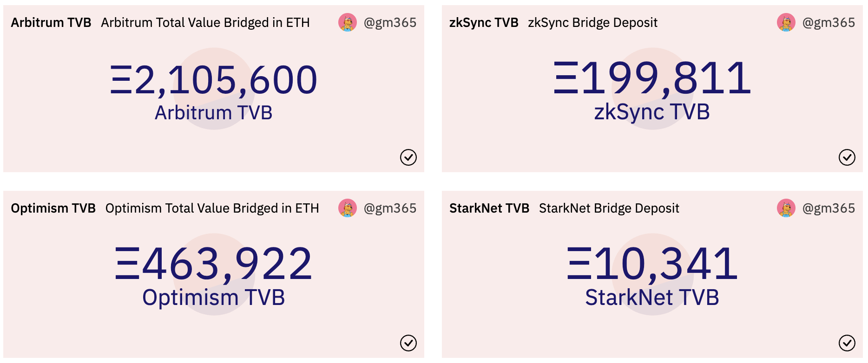868x363 pixels.
Task: Click the bold Arbitrum TVB card title
Action: [x=51, y=23]
